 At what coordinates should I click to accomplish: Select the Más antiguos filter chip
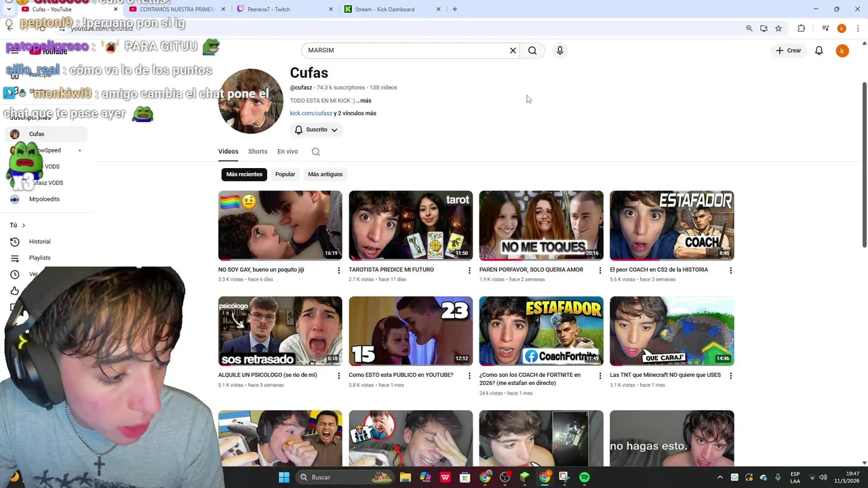[x=325, y=174]
